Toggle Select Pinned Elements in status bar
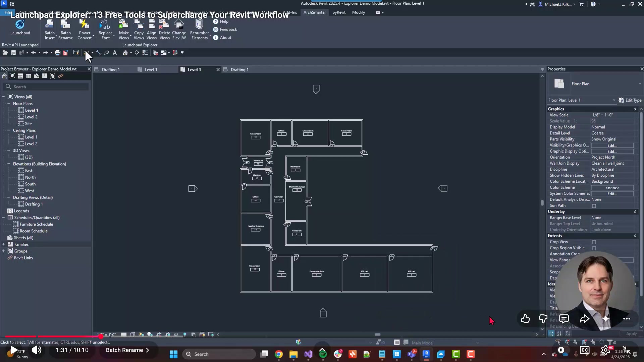This screenshot has height=362, width=644. point(576,342)
